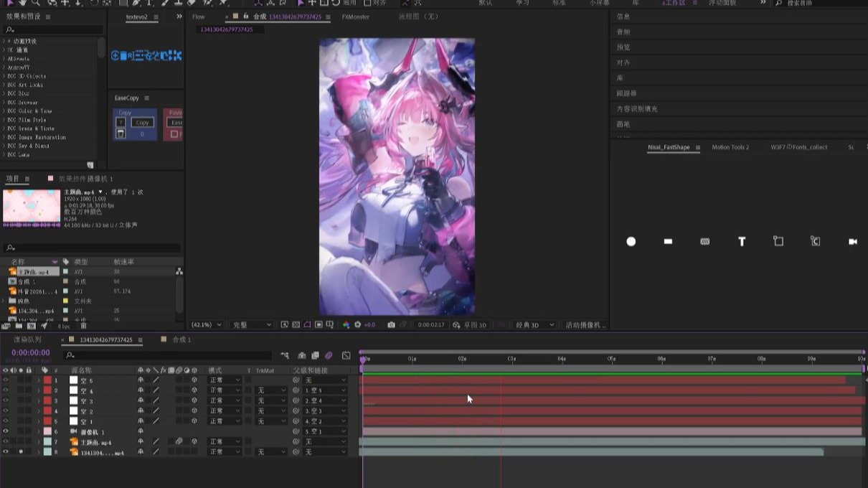The width and height of the screenshot is (868, 488).
Task: Open the 渲染队列 tab
Action: tap(28, 339)
